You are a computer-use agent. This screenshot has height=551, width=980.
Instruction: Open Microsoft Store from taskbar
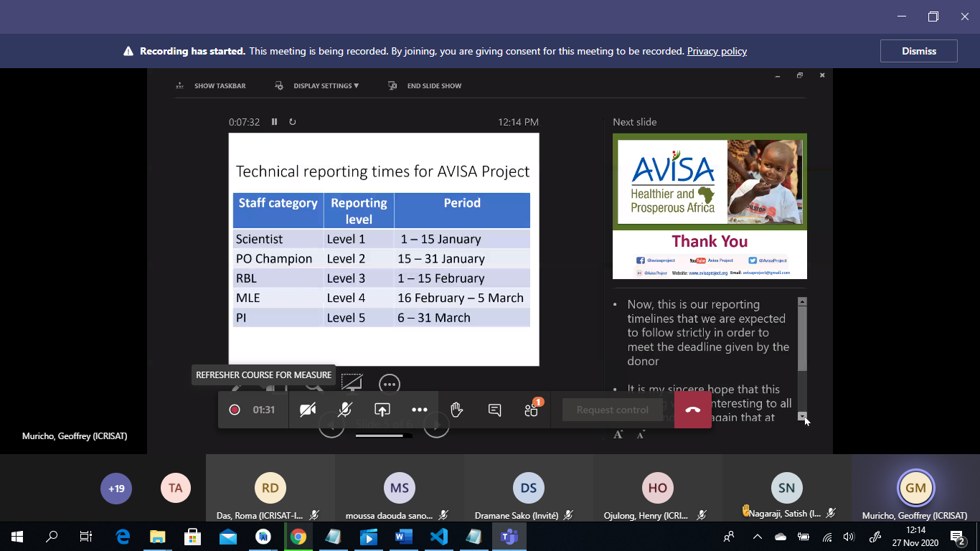coord(192,536)
